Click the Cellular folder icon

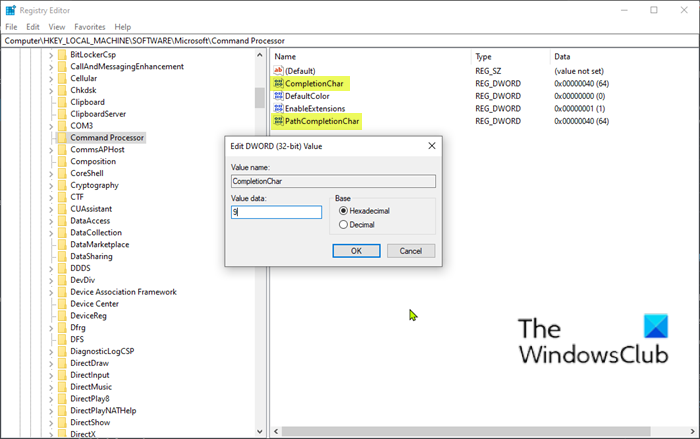[62, 78]
